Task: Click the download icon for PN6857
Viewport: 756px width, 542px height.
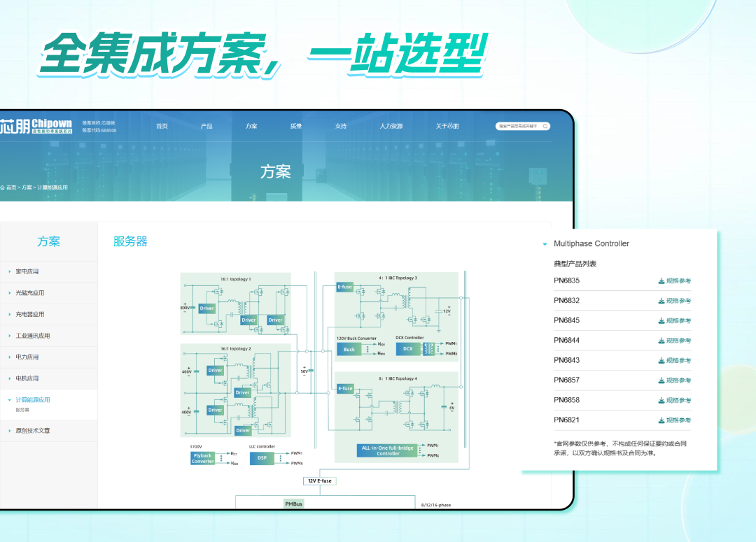Action: pyautogui.click(x=661, y=380)
